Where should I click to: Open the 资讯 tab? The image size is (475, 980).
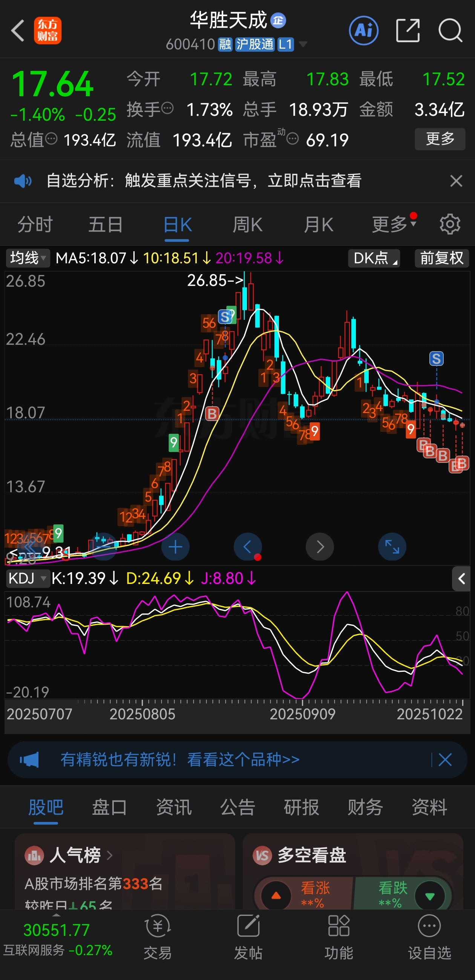click(173, 807)
